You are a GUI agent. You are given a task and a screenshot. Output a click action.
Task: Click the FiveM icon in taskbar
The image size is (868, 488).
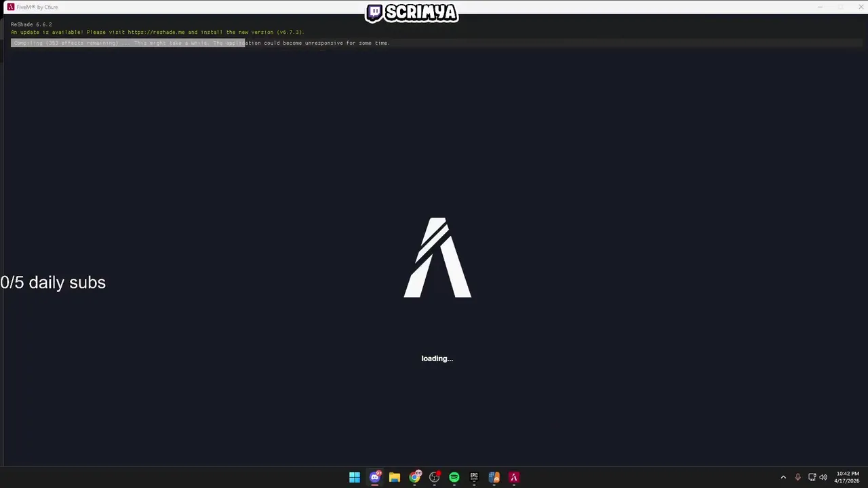point(514,477)
